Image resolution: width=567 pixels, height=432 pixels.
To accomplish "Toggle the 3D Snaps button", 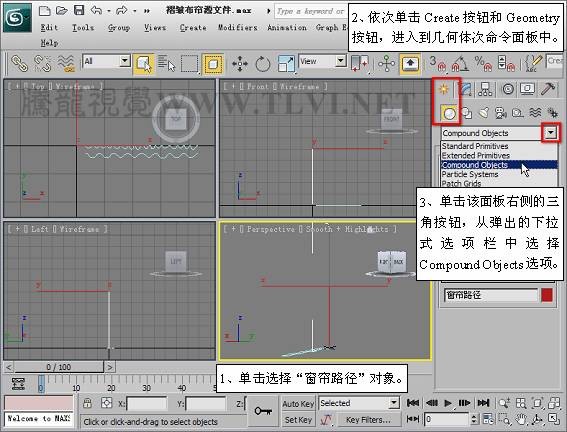I will click(x=437, y=64).
